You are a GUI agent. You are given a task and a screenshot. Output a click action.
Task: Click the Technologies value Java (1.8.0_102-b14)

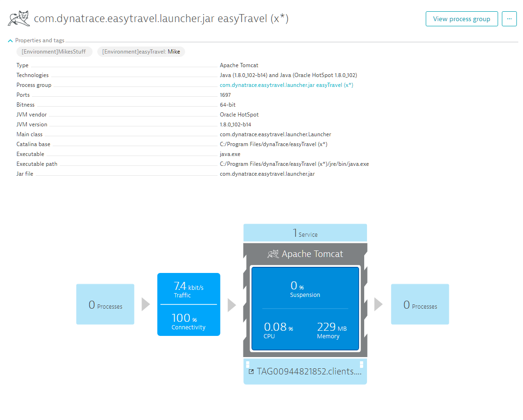click(x=288, y=75)
